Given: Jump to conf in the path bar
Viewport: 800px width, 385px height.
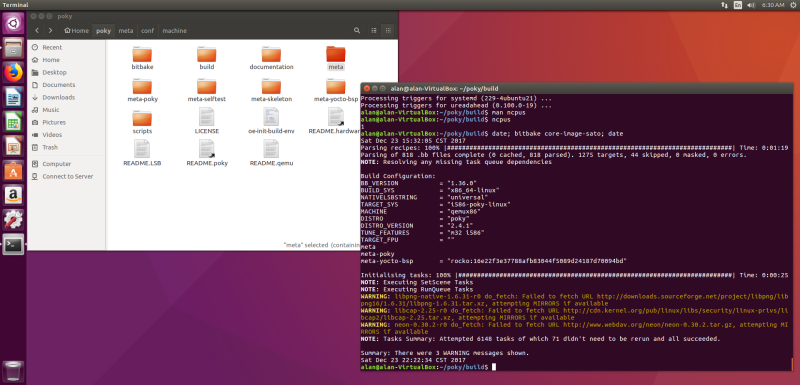Looking at the screenshot, I should 147,31.
